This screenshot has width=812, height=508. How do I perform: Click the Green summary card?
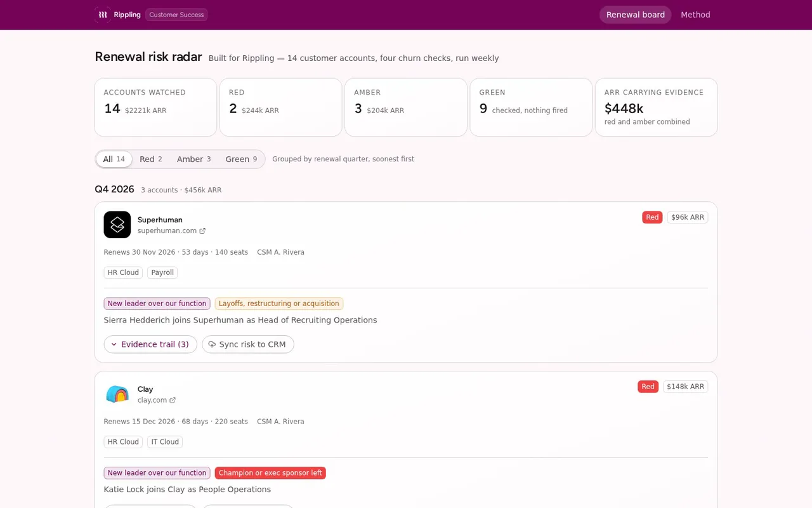click(x=531, y=107)
